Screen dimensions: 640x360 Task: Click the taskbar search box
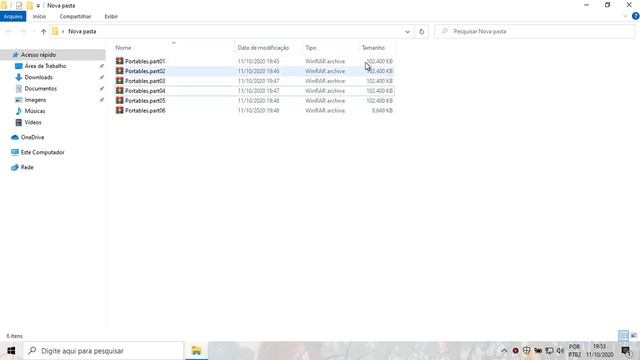104,351
